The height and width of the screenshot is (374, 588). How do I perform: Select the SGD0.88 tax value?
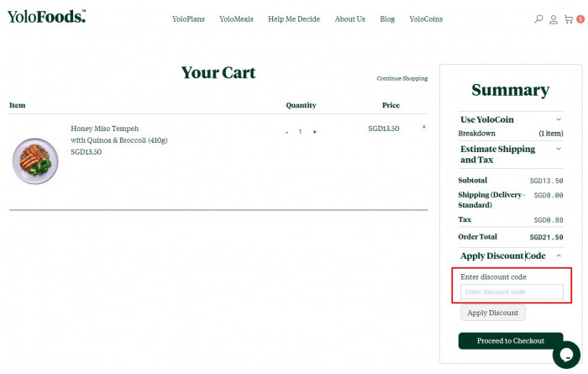pyautogui.click(x=549, y=220)
